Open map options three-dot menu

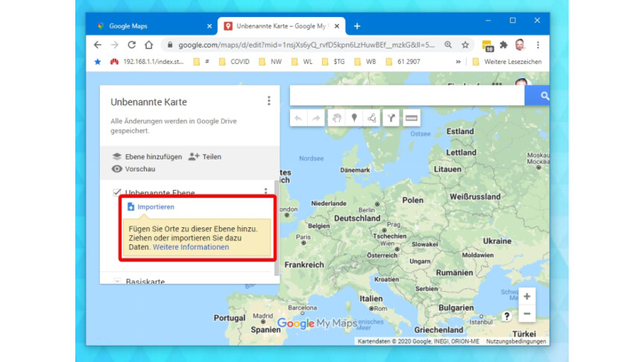pos(269,101)
